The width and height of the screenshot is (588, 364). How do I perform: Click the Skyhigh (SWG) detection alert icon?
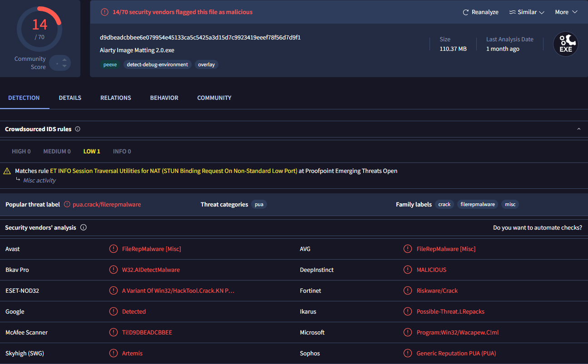(114, 353)
